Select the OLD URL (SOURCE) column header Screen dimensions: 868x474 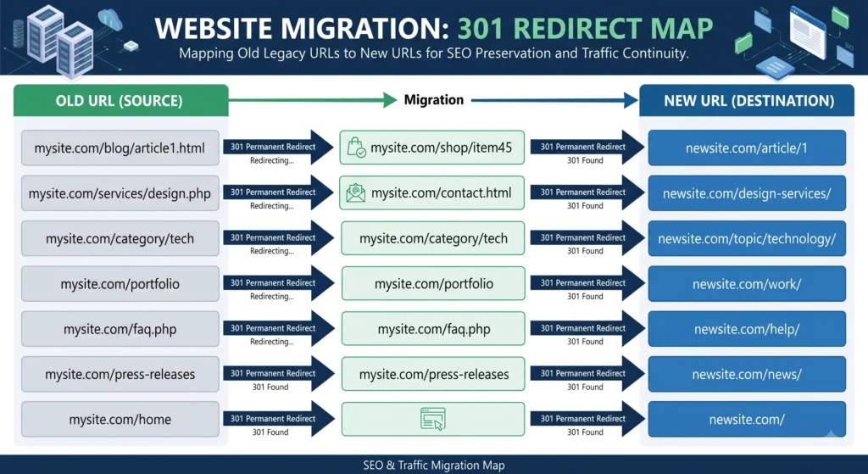tap(120, 101)
